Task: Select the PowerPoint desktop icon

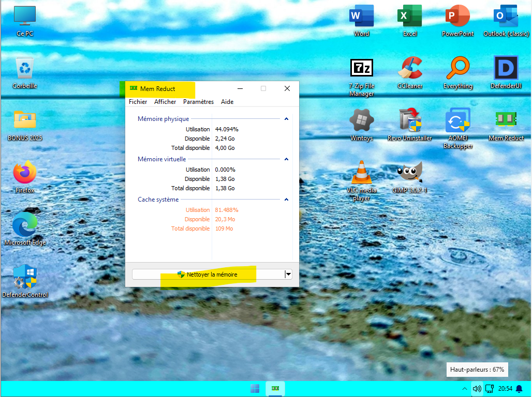Action: pyautogui.click(x=457, y=21)
